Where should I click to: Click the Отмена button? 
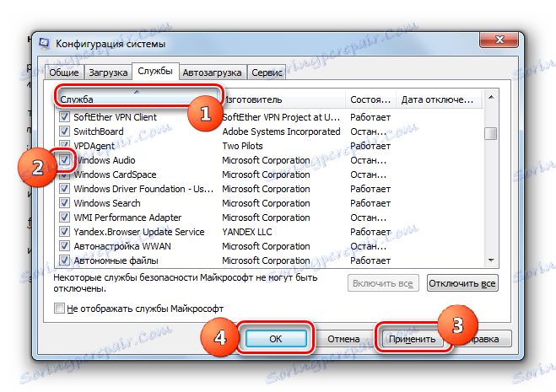[343, 339]
